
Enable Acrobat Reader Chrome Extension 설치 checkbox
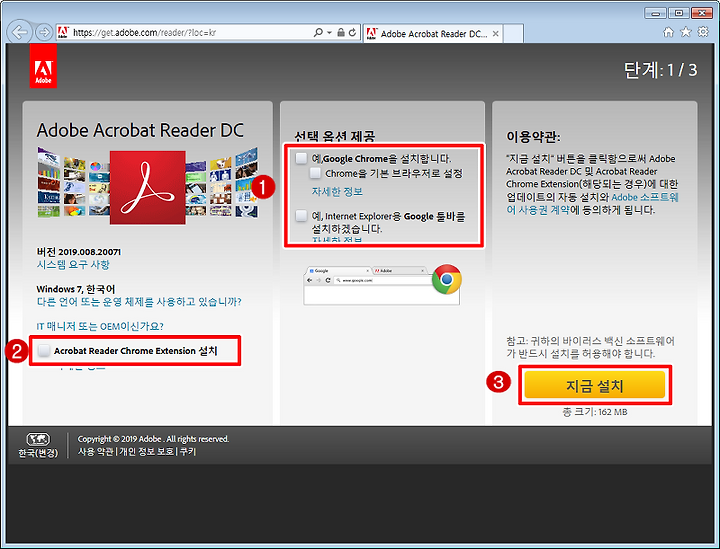[44, 351]
